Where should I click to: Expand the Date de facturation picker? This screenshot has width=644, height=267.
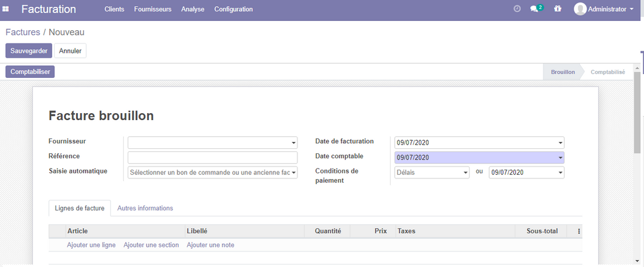(560, 143)
